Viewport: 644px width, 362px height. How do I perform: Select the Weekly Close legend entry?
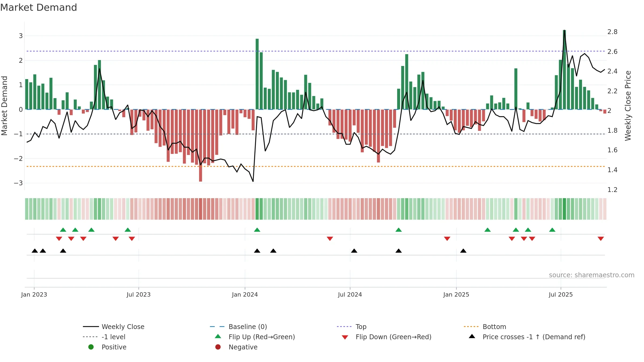pos(114,327)
